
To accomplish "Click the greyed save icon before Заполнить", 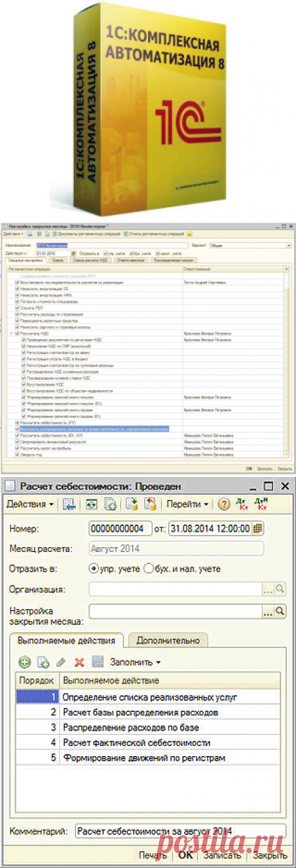I will [97, 661].
